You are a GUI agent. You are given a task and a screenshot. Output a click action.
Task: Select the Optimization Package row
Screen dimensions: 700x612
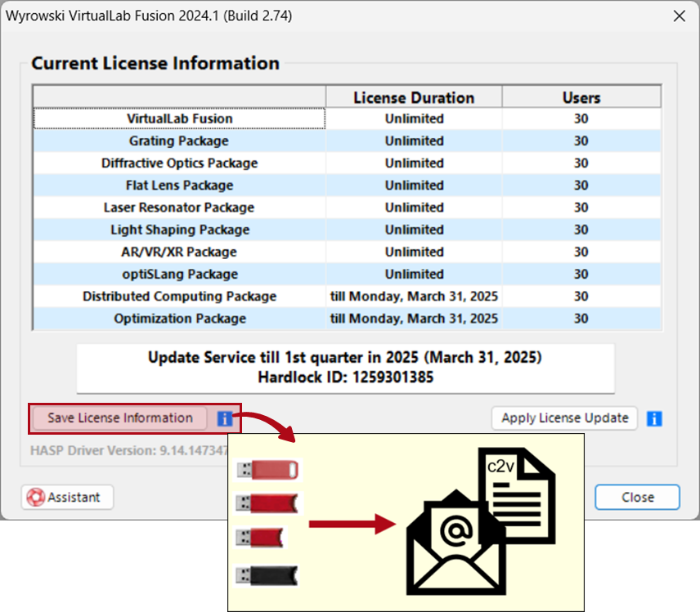(x=348, y=319)
